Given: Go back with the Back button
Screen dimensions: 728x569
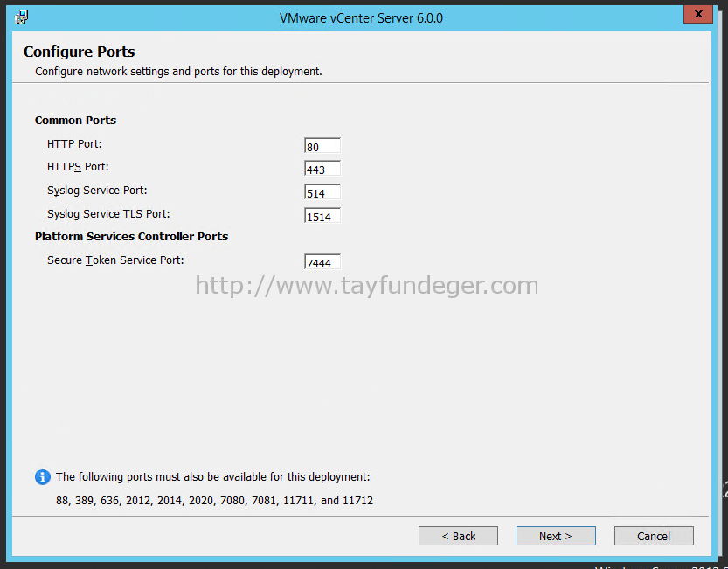Looking at the screenshot, I should (458, 536).
